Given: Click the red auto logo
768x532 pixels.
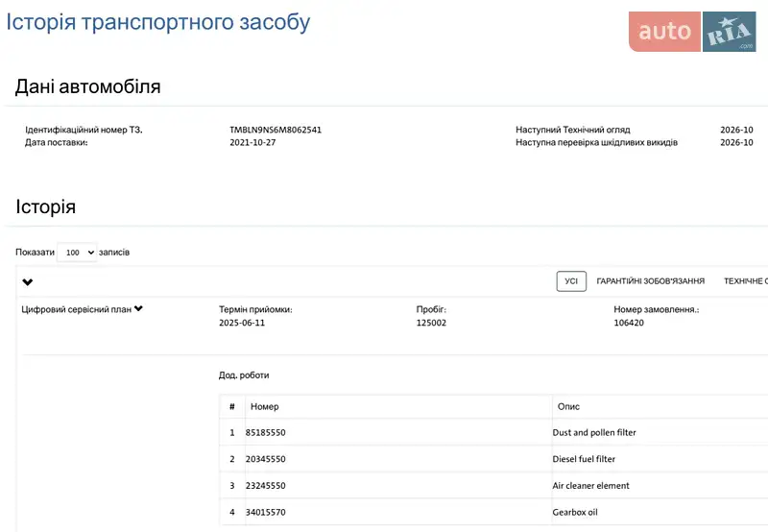Looking at the screenshot, I should pyautogui.click(x=664, y=32).
